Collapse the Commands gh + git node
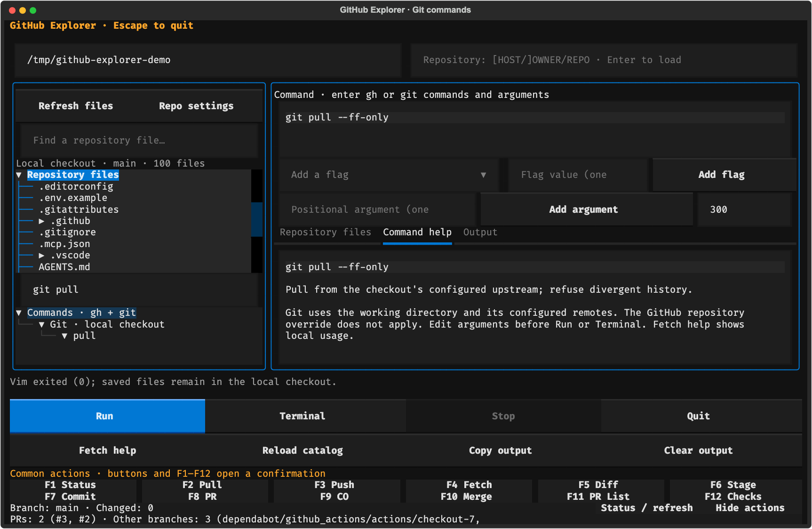The height and width of the screenshot is (529, 812). pos(19,313)
